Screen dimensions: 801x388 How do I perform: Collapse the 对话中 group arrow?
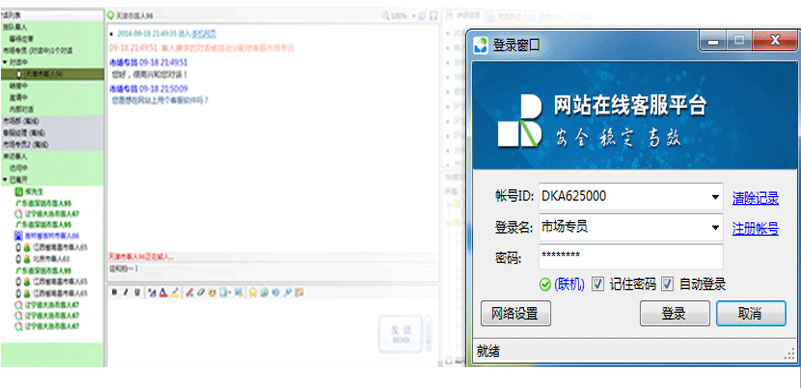tap(4, 62)
